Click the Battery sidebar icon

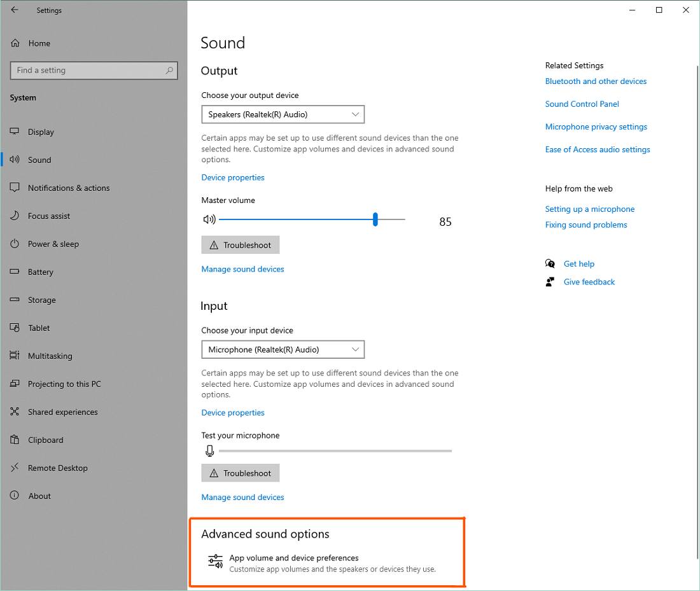click(x=15, y=272)
